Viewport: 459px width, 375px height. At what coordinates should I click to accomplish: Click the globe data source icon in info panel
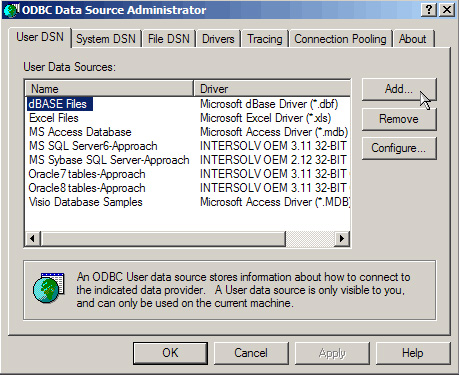coord(49,287)
